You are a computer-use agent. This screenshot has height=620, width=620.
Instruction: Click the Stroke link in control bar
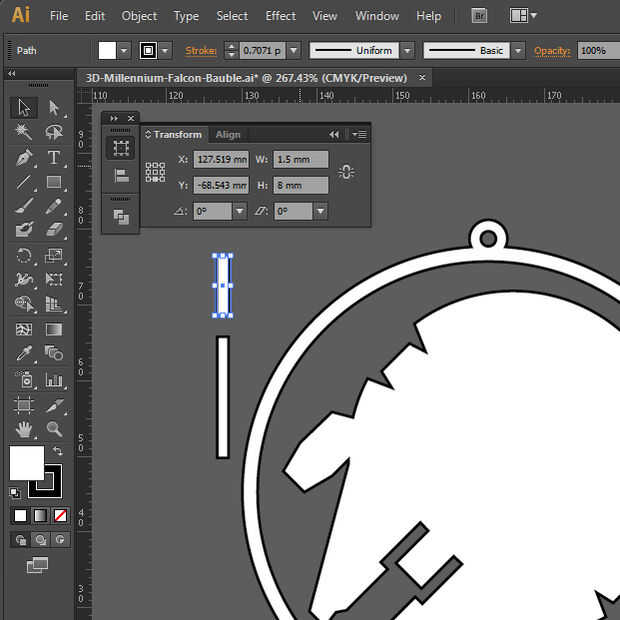(201, 51)
